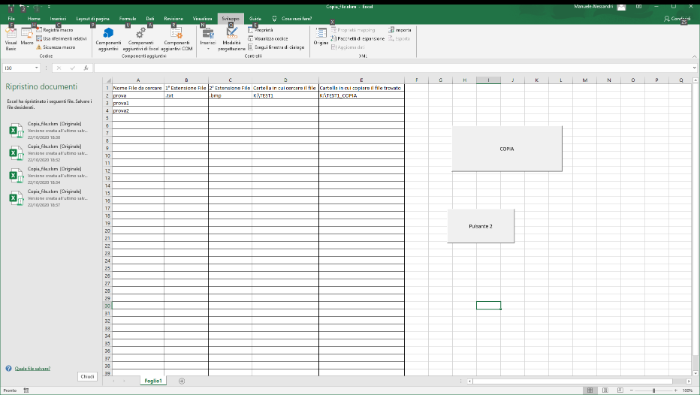Click the macro record status bar icon
Image resolution: width=700 pixels, height=395 pixels.
tap(26, 391)
